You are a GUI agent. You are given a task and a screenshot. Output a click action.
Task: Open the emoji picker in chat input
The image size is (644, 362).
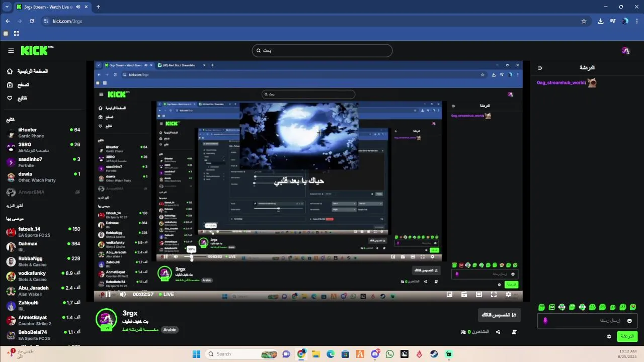(629, 321)
